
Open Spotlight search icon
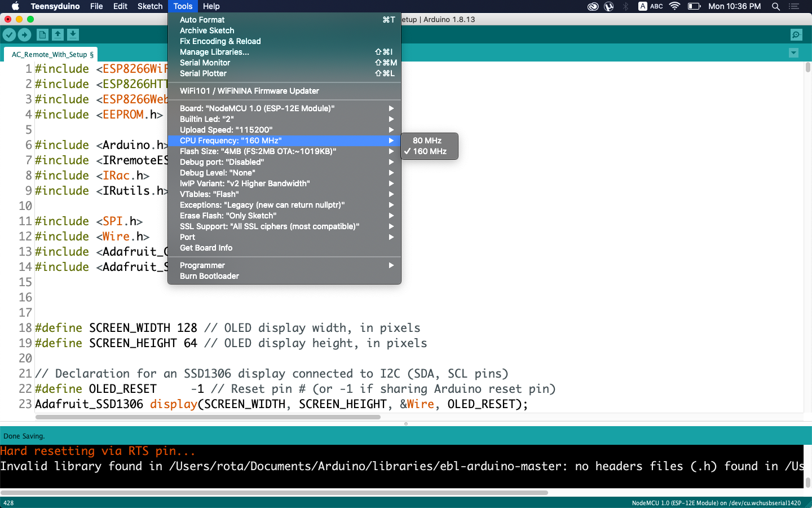click(776, 6)
